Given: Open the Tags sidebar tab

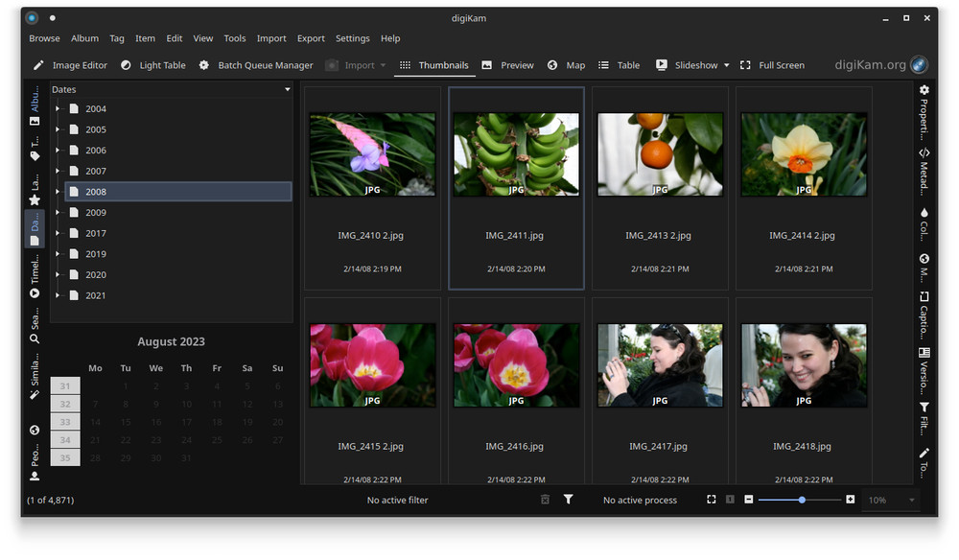Looking at the screenshot, I should 35,148.
